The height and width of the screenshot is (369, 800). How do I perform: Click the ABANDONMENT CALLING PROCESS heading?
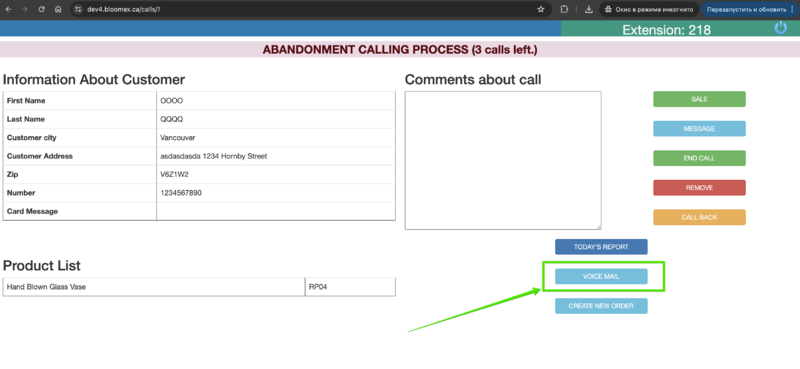[x=400, y=50]
